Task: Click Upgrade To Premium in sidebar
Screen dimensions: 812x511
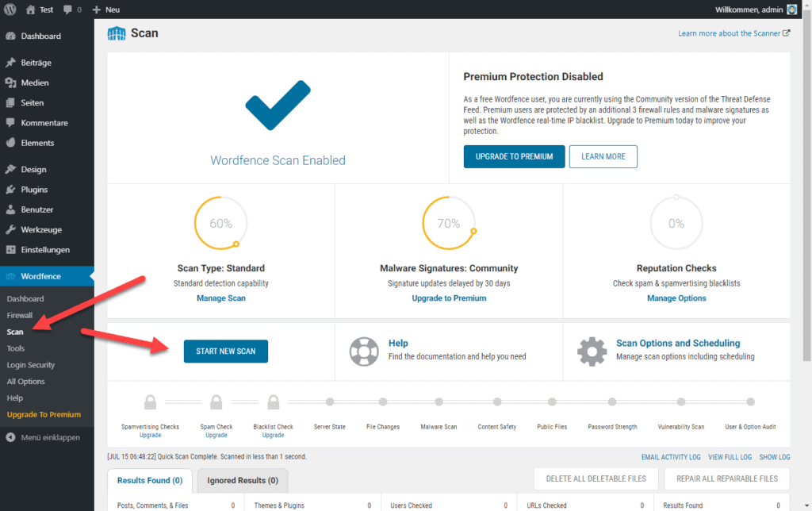Action: (44, 415)
